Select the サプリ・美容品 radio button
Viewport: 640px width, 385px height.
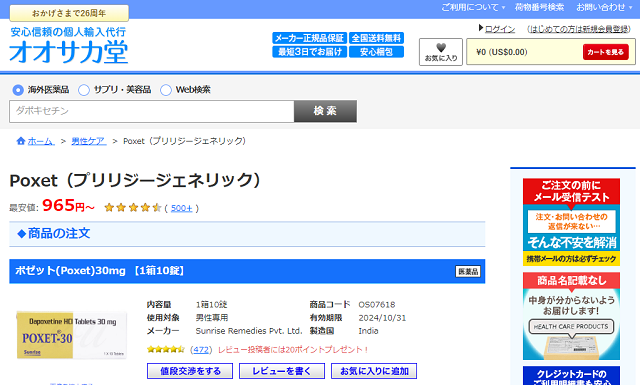84,90
